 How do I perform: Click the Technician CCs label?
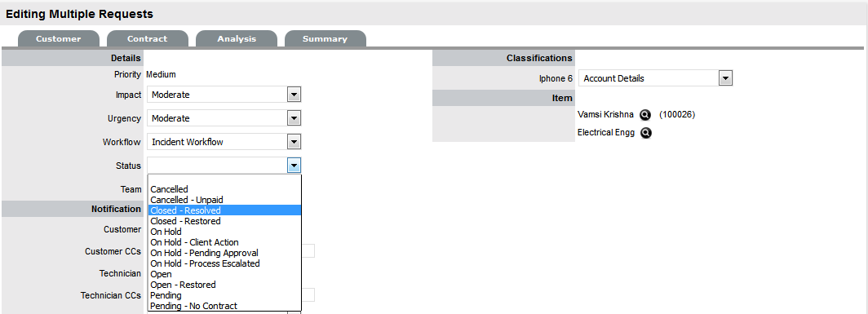click(111, 296)
